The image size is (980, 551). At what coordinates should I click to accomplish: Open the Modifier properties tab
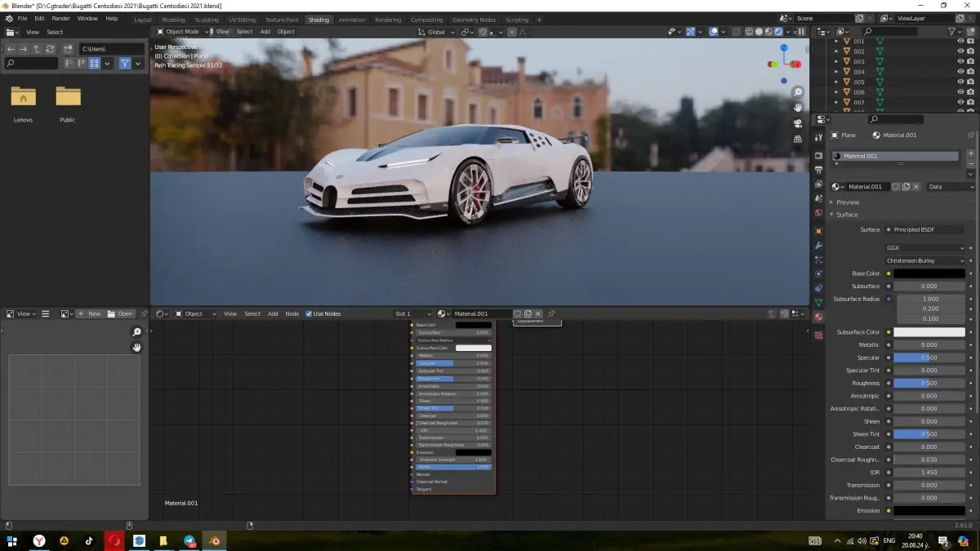click(x=818, y=246)
